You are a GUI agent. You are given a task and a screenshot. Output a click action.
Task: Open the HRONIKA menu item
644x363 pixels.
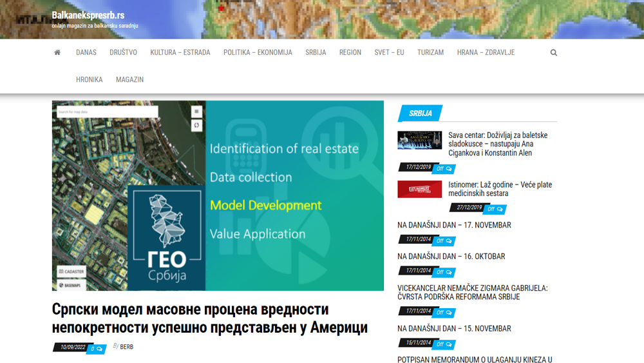click(89, 80)
